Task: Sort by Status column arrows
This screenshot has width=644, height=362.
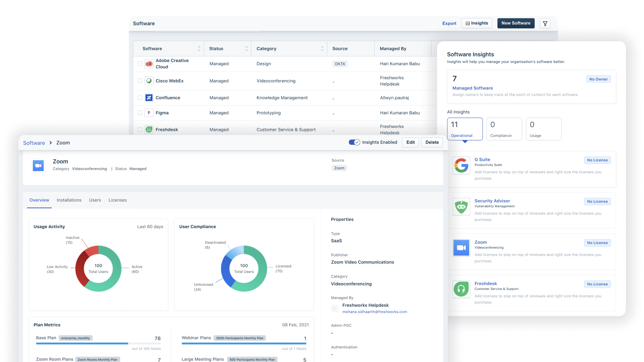Action: (x=246, y=49)
